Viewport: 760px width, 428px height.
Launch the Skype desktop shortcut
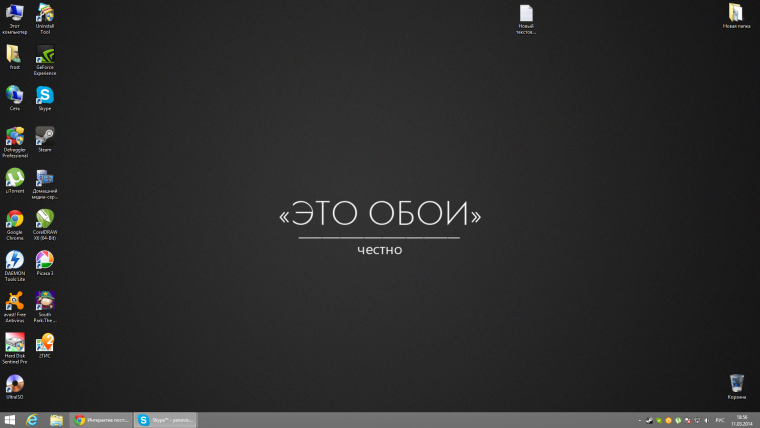[45, 98]
